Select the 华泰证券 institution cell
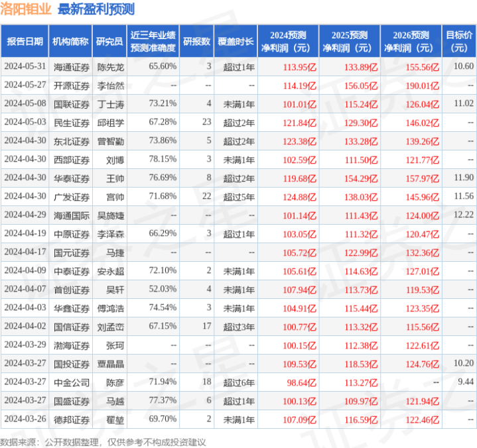The image size is (477, 448). [x=72, y=178]
